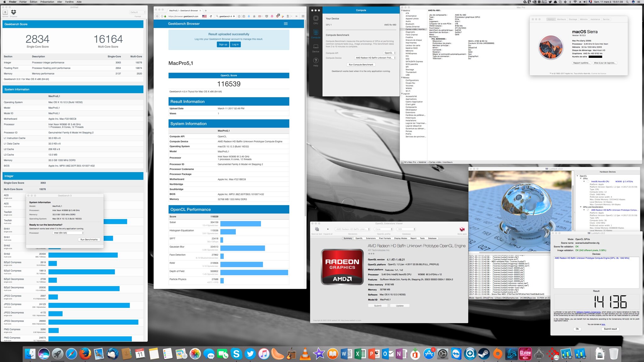Open the Présentation menu in the menu bar

pyautogui.click(x=47, y=2)
